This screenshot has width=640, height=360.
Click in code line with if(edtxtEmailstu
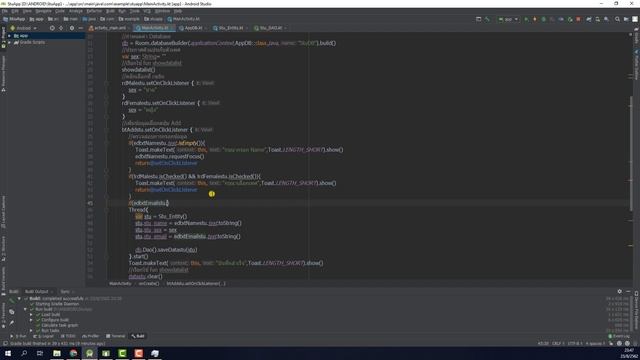149,203
